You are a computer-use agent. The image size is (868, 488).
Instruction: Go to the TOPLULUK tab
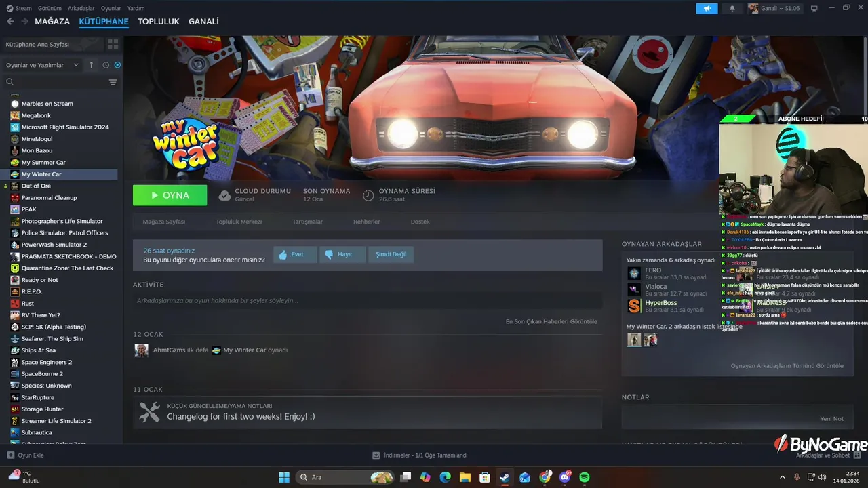159,22
